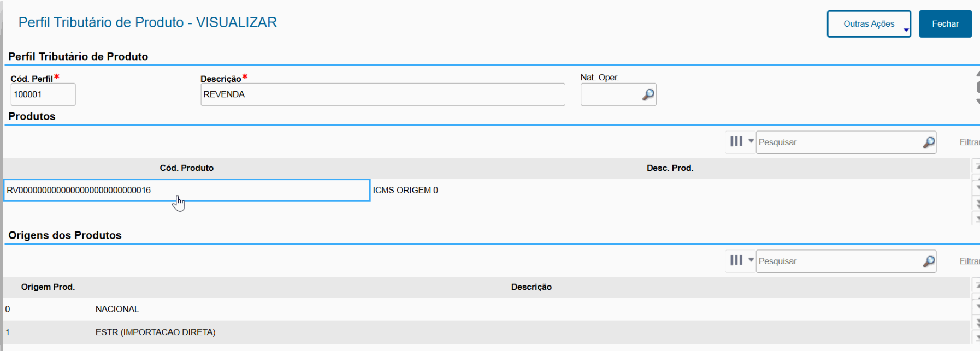
Task: Click the Nat. Oper. lookup magnifier icon
Action: pyautogui.click(x=648, y=94)
